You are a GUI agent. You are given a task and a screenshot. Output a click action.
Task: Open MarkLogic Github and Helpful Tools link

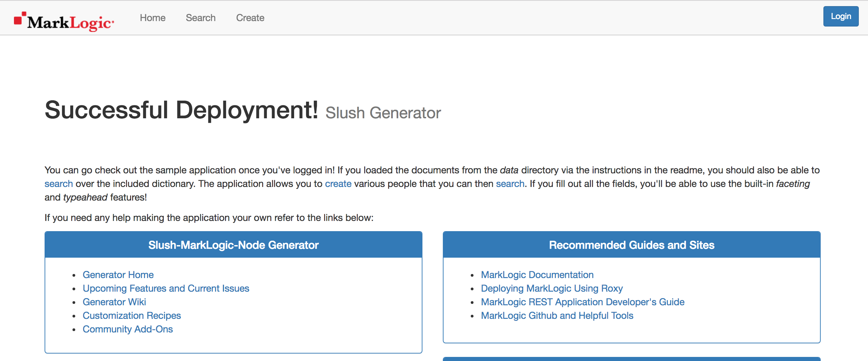click(557, 315)
